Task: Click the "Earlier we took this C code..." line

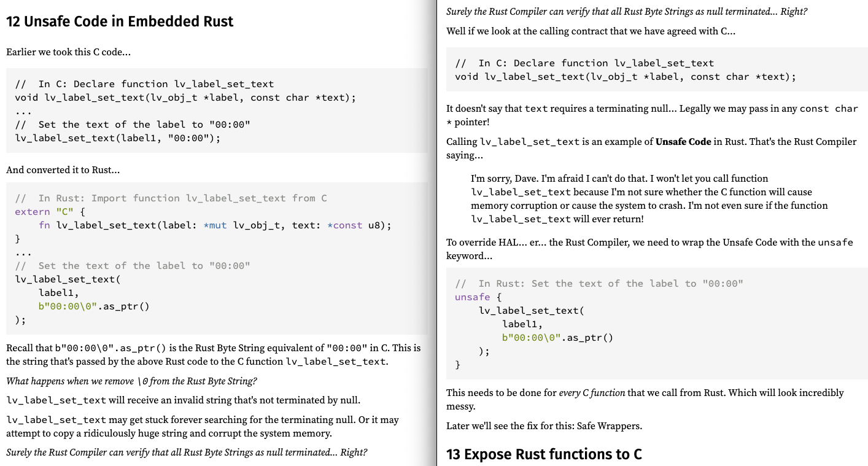Action: click(x=68, y=52)
